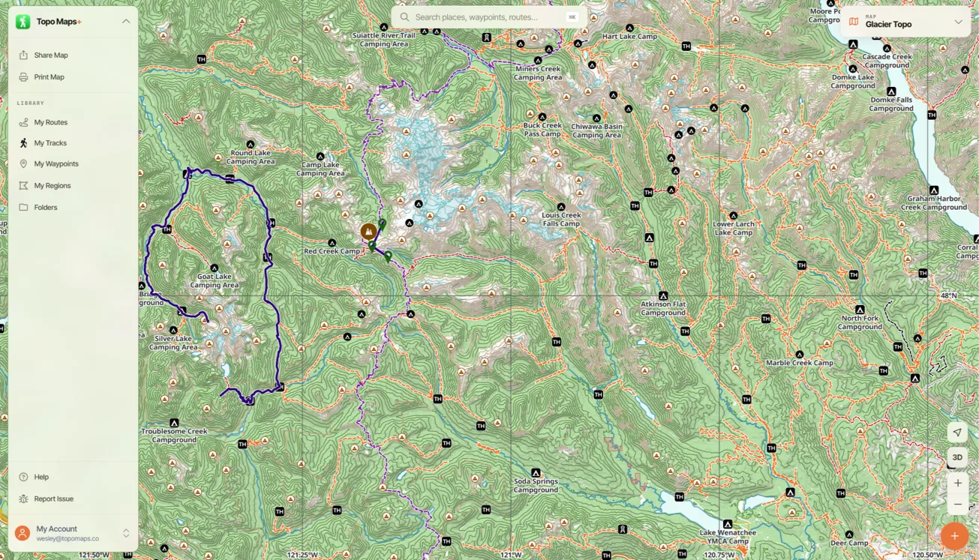This screenshot has height=560, width=979.
Task: Click Lake Wenatchee YMCA Camp icon
Action: point(727,524)
